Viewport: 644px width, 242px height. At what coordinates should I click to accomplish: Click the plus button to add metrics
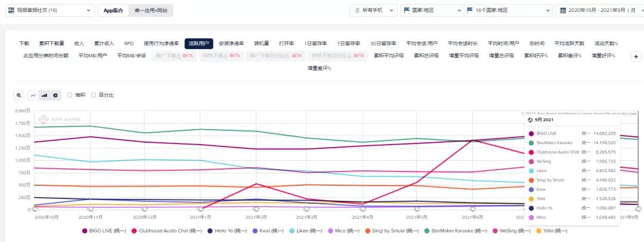[x=636, y=57]
